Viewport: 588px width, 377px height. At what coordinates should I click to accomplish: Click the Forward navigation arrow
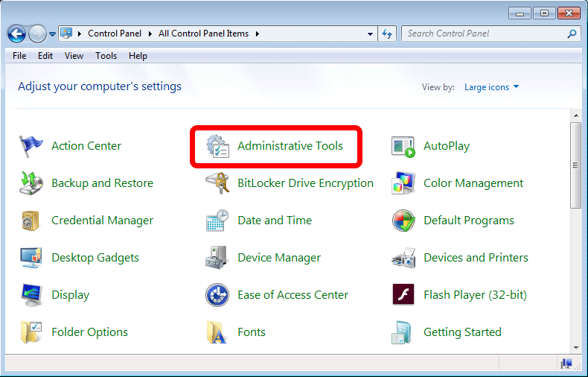(x=36, y=34)
